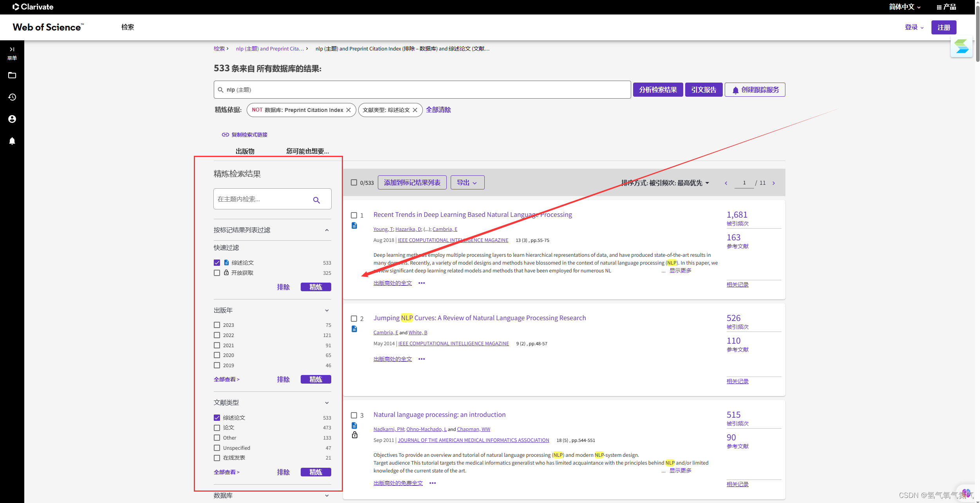This screenshot has width=980, height=503.
Task: Open search history clock icon
Action: 12,97
